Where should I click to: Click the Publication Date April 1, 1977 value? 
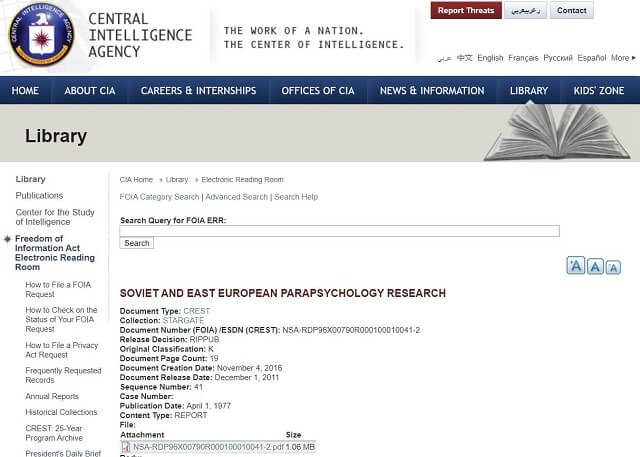pyautogui.click(x=209, y=406)
